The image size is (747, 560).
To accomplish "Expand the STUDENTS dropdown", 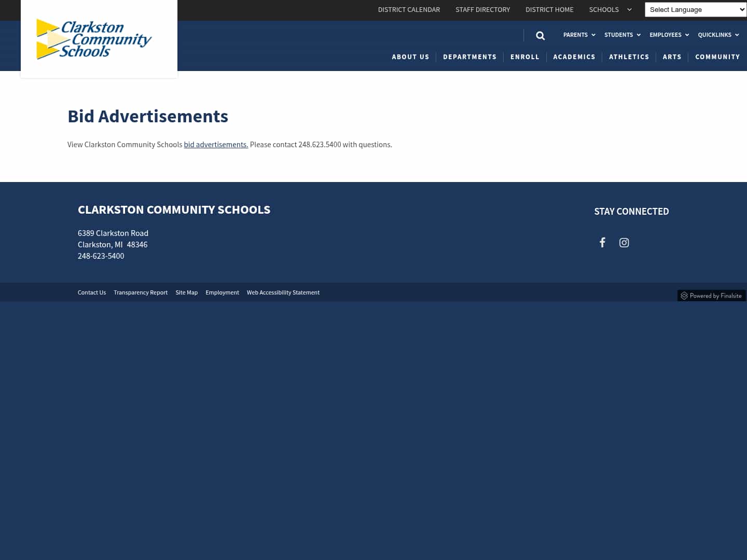I will click(x=638, y=35).
